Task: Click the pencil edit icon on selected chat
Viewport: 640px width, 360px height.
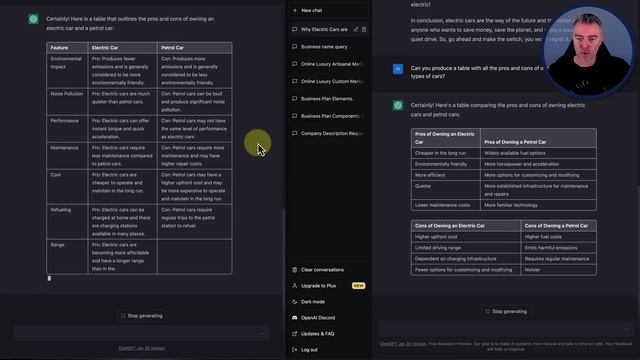Action: [356, 29]
